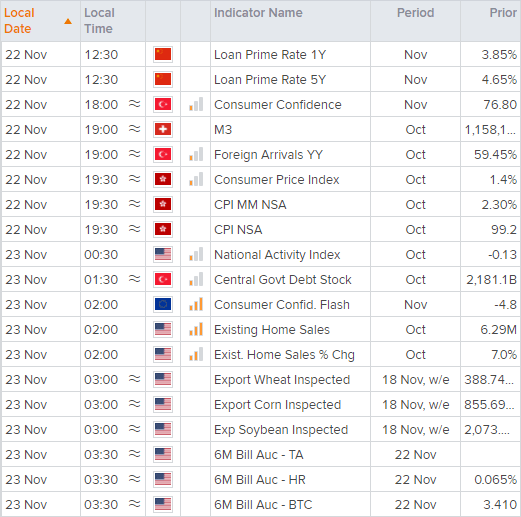Click the volatility bars icon for Foreign Arrivals YY
521x517 pixels.
point(196,154)
